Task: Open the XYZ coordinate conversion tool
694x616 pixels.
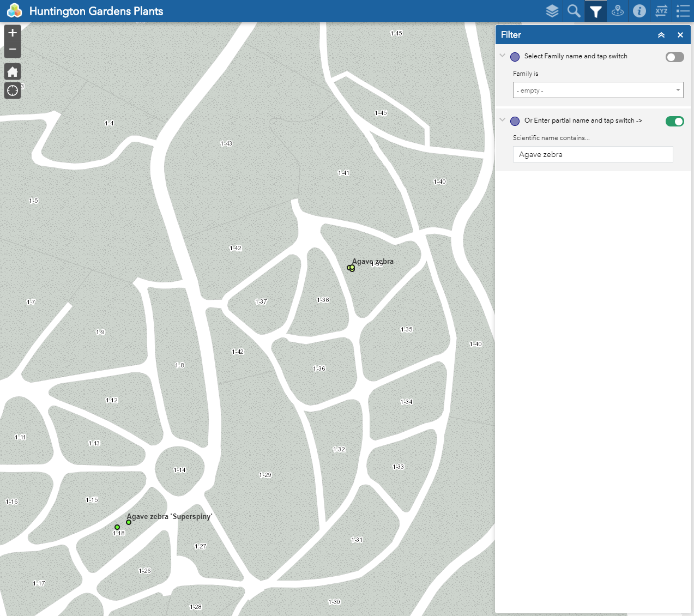Action: point(661,11)
